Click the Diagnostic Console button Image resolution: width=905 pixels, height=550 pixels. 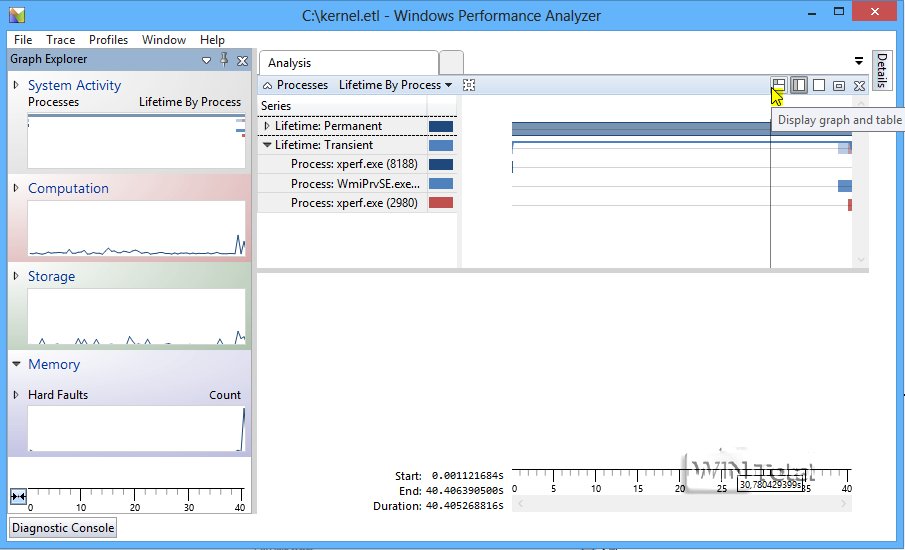pos(63,527)
